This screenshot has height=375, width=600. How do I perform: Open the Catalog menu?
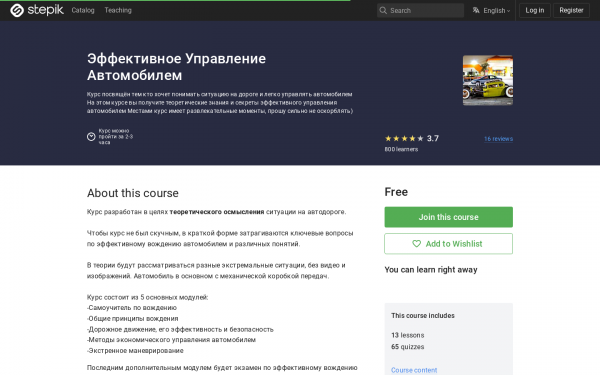[83, 10]
